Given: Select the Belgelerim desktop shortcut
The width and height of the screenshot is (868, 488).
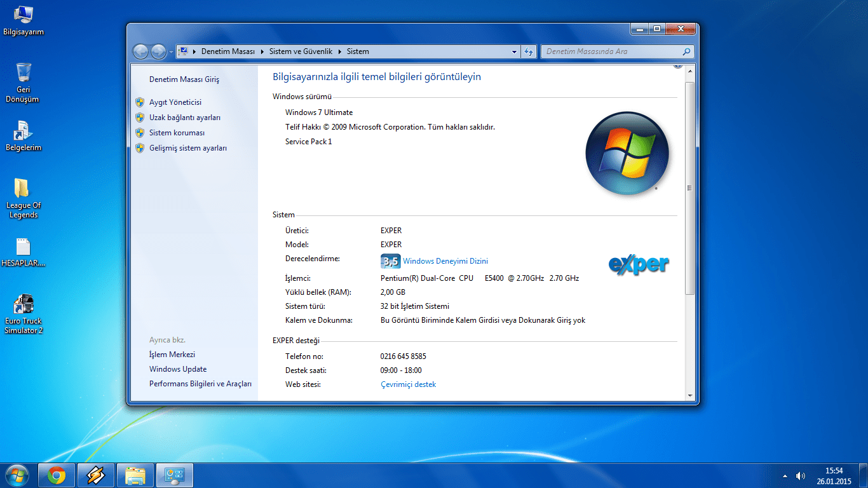Looking at the screenshot, I should point(24,136).
